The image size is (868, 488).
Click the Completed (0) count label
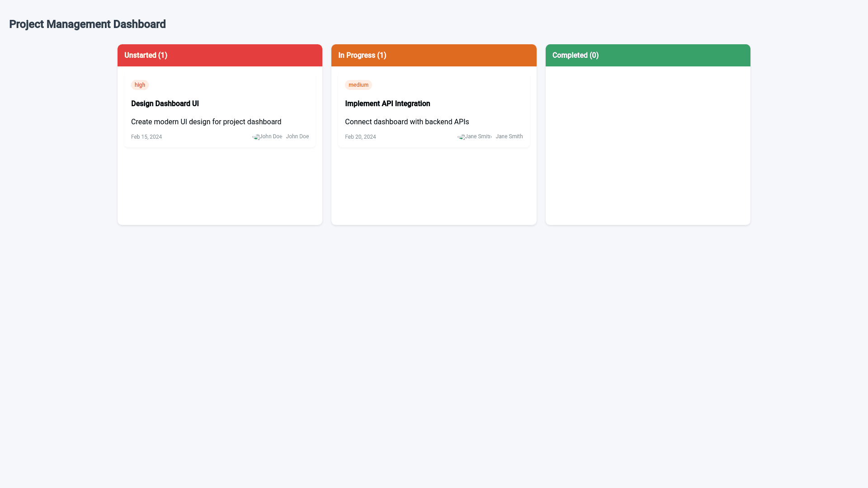point(576,55)
